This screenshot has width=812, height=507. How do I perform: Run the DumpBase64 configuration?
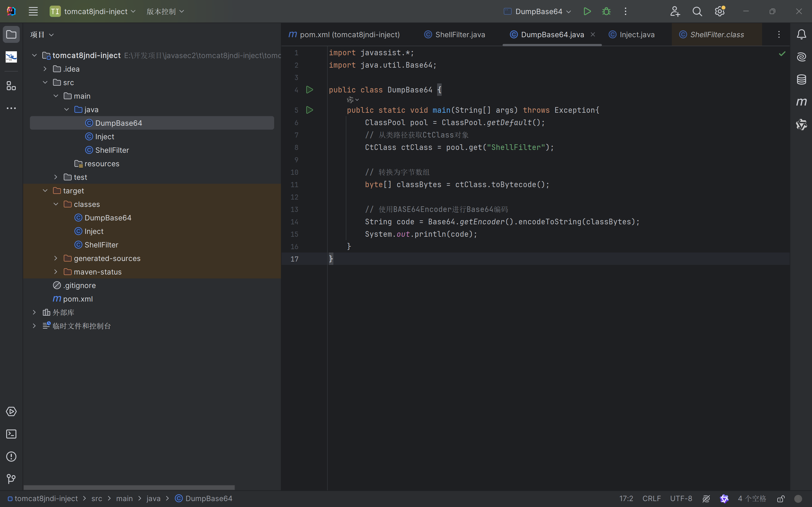click(587, 11)
